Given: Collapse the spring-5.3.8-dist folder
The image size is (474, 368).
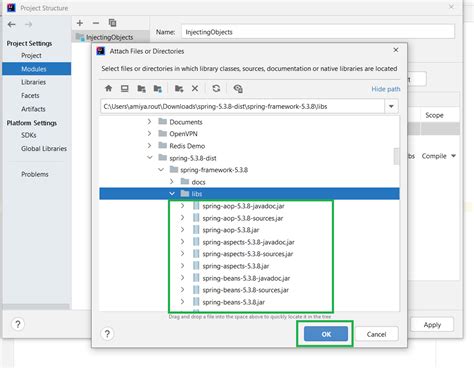Looking at the screenshot, I should (150, 157).
